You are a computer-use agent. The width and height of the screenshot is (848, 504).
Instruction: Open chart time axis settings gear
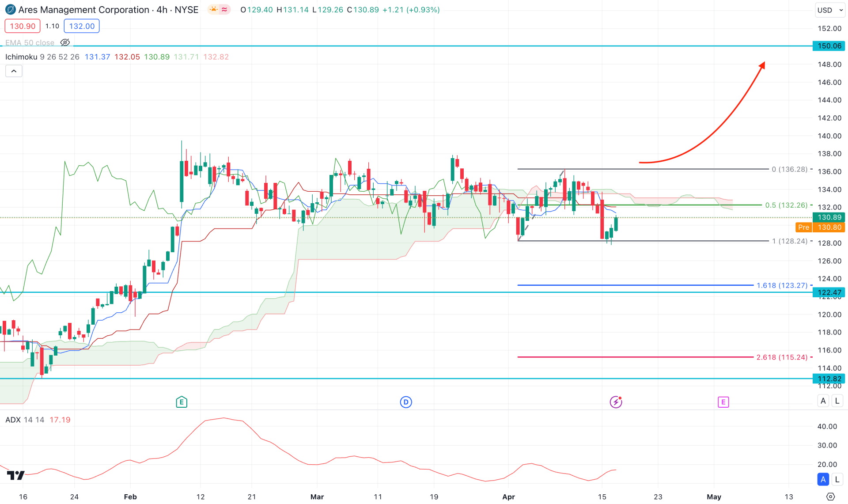click(x=830, y=496)
